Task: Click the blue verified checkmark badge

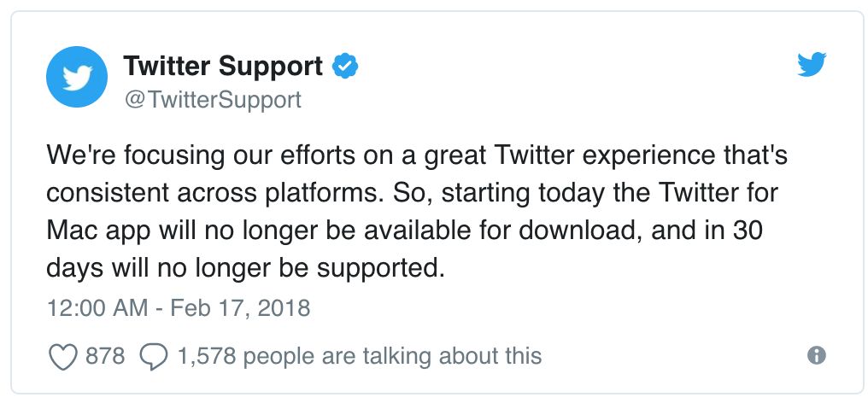Action: 344,67
